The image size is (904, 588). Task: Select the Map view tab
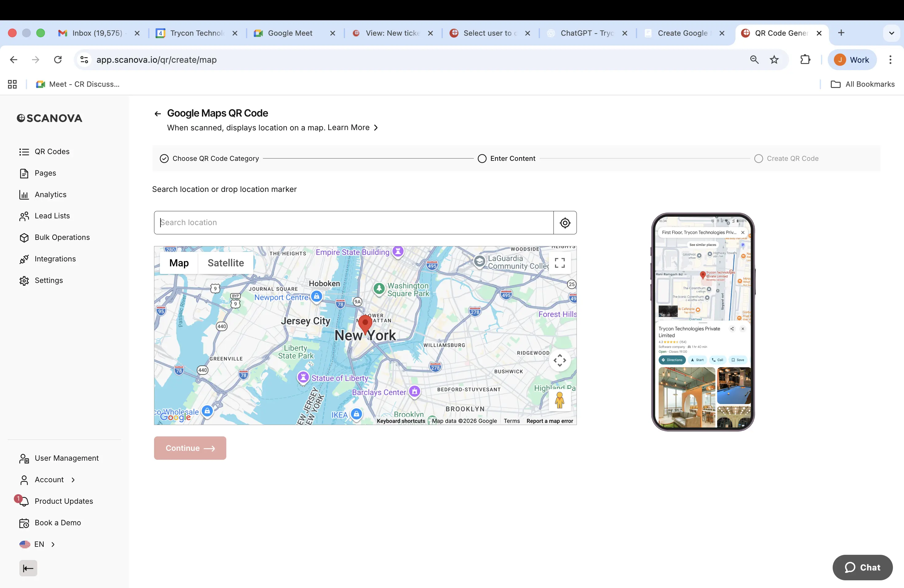[x=179, y=263]
